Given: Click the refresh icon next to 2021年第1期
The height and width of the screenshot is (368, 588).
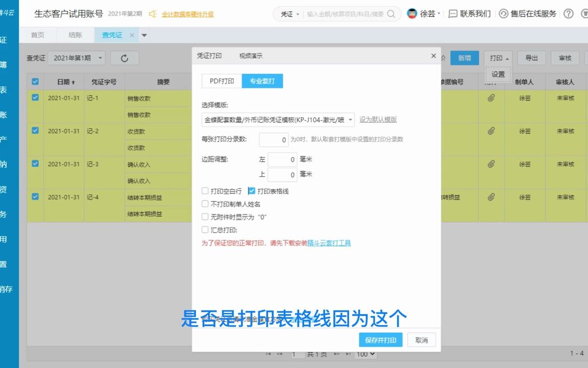Looking at the screenshot, I should coord(125,58).
